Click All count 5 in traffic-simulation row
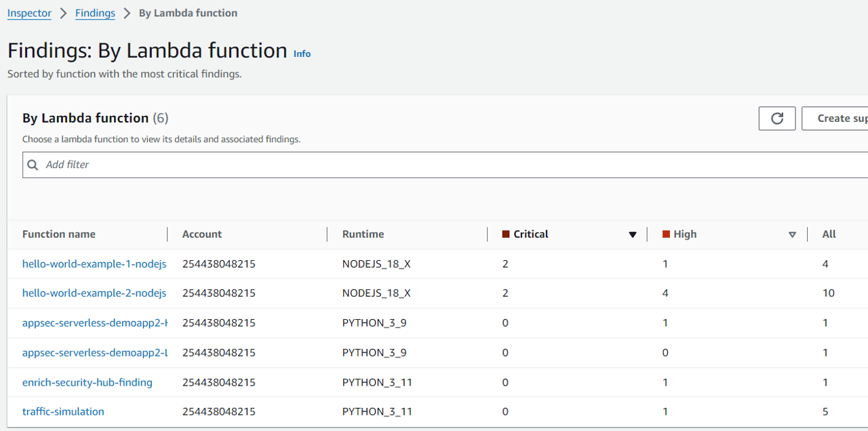This screenshot has width=868, height=431. [825, 411]
